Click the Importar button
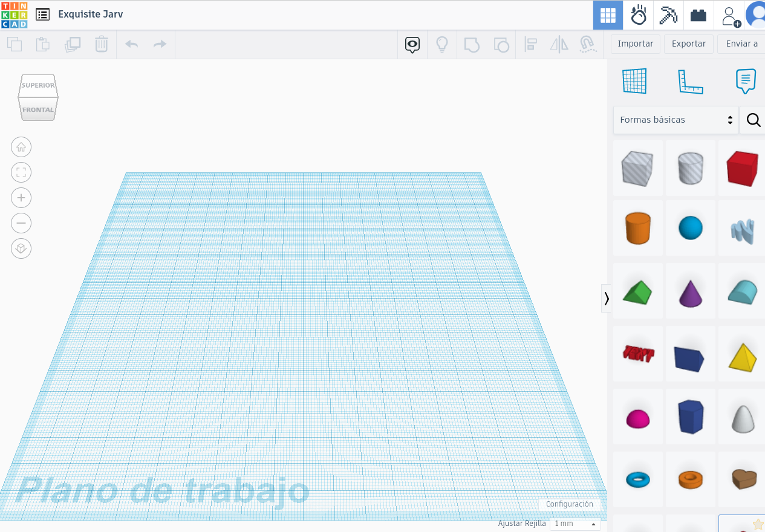Viewport: 765px width, 532px height. click(x=635, y=44)
